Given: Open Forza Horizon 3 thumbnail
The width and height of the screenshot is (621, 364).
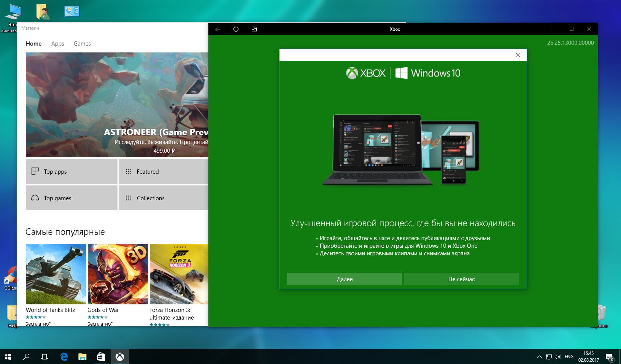Looking at the screenshot, I should (x=179, y=274).
